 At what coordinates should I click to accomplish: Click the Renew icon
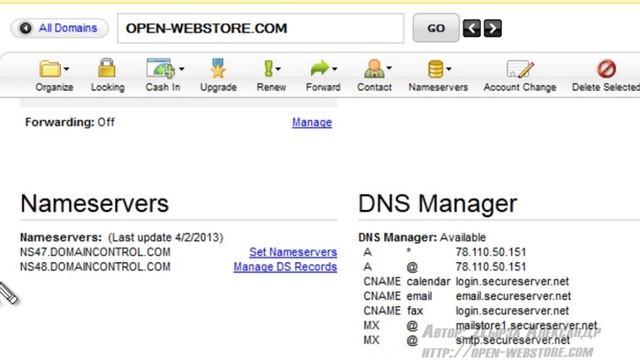click(x=268, y=69)
